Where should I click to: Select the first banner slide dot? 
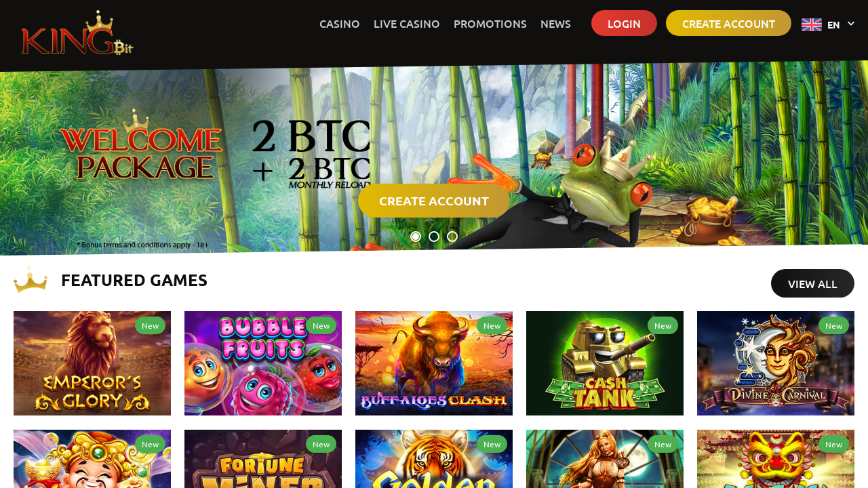pos(416,237)
